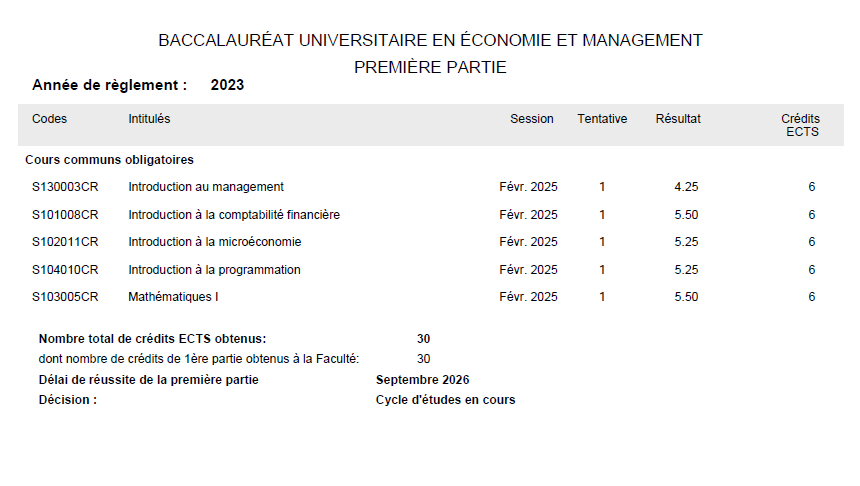Click the Codes column header
The width and height of the screenshot is (860, 486).
coord(49,118)
